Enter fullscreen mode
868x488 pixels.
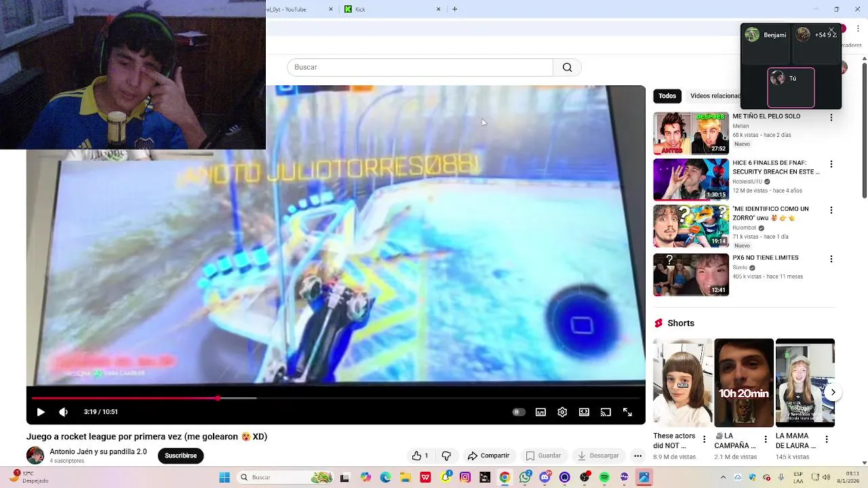(627, 412)
